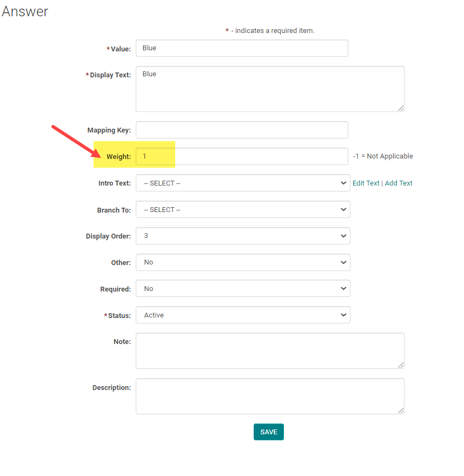This screenshot has height=476, width=464.
Task: Click the Intro Text dropdown chevron arrow
Action: pyautogui.click(x=343, y=183)
